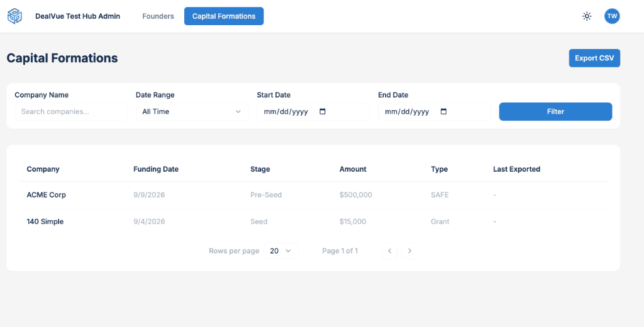Focus the Start Date mm/dd/yyyy field

click(x=313, y=111)
